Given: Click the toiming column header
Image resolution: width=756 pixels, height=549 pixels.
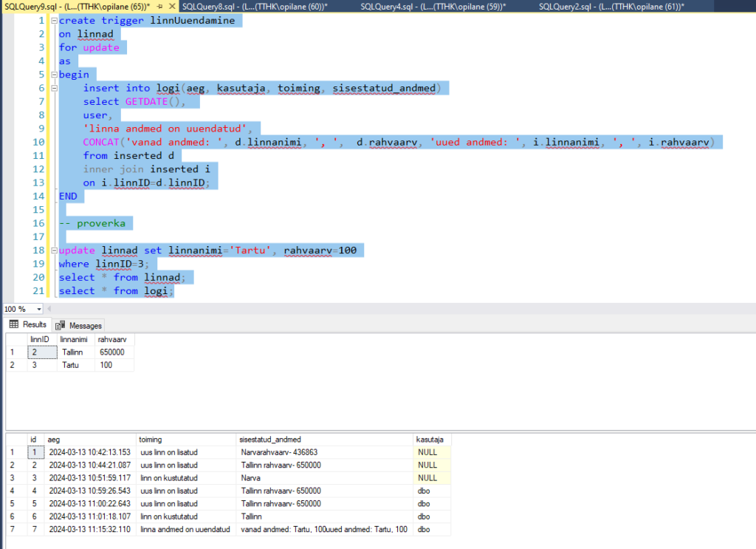Looking at the screenshot, I should [186, 440].
